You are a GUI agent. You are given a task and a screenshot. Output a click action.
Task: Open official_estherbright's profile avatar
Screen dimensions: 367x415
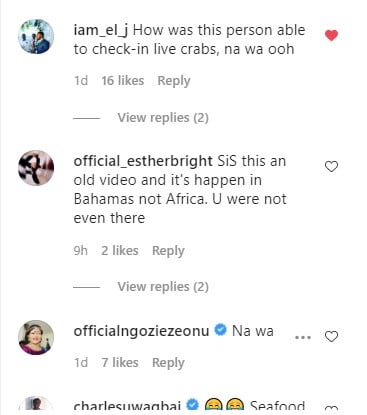(36, 168)
